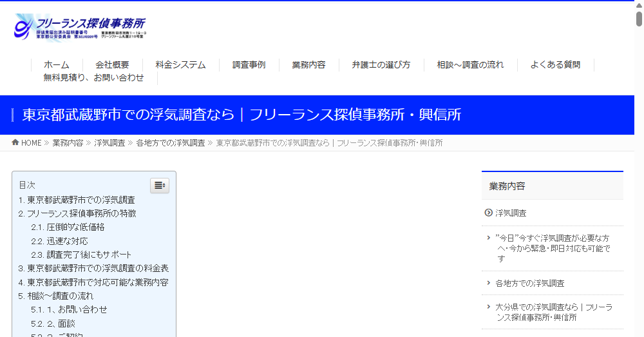
Task: Open よくある質問 menu item
Action: coord(555,64)
